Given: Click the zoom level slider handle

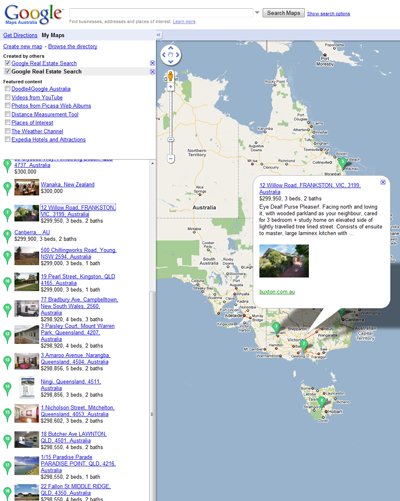Looking at the screenshot, I should pos(171,140).
